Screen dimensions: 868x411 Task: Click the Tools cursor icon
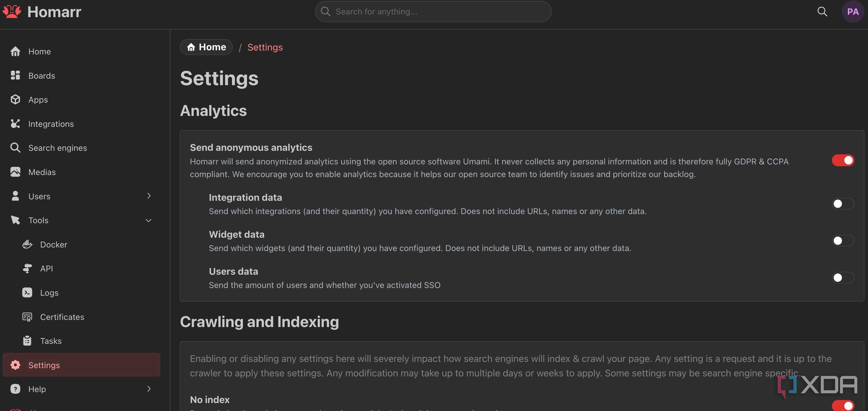[15, 220]
